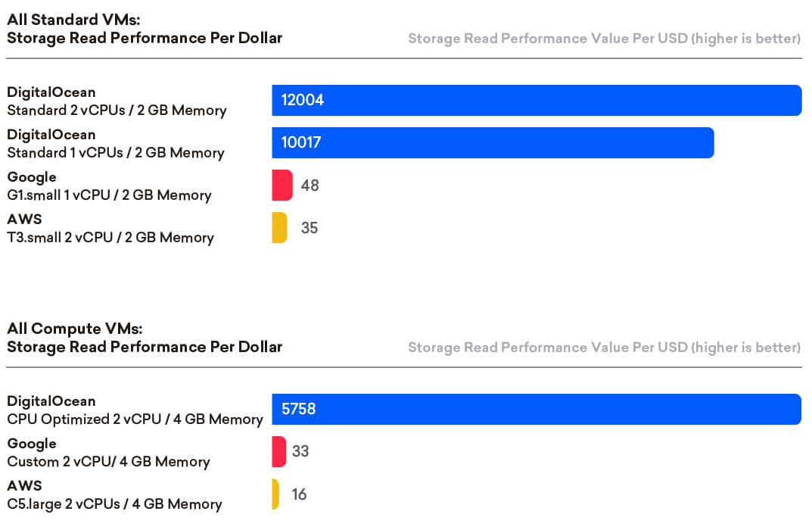Click the red Google bar valued 48
The height and width of the screenshot is (527, 812).
pos(282,186)
